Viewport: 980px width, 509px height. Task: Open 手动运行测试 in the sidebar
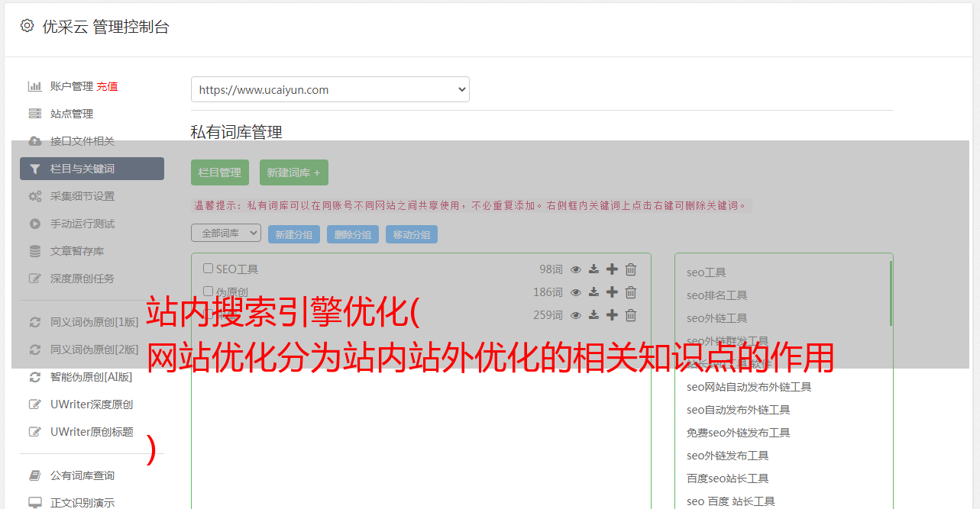pyautogui.click(x=82, y=224)
